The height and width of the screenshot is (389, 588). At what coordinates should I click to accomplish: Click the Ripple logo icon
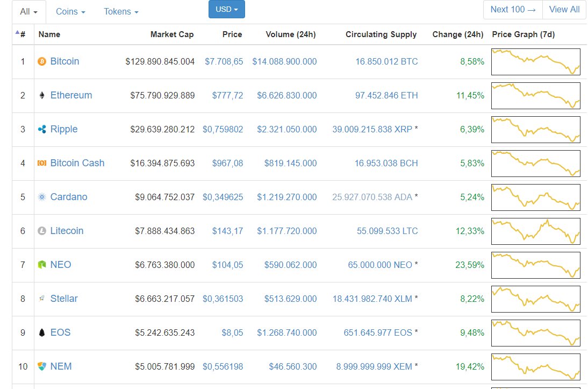click(42, 129)
